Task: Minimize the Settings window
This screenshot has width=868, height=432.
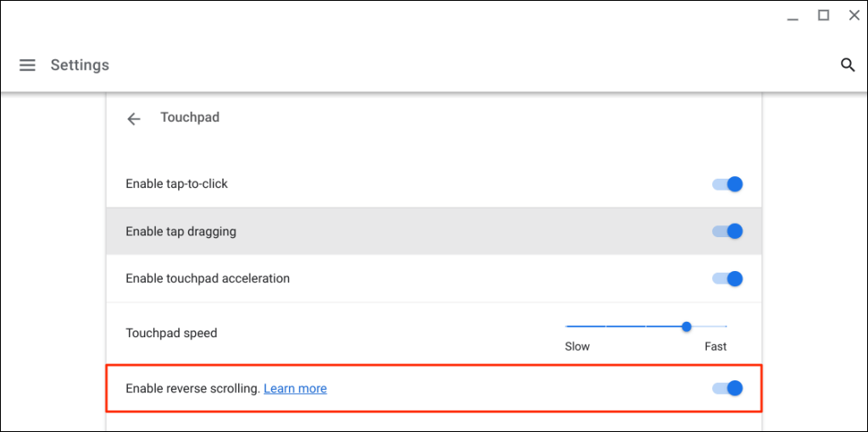Action: pos(792,16)
